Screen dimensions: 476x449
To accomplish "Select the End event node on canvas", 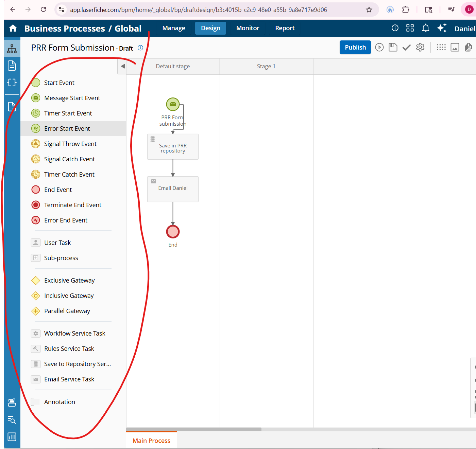I will pyautogui.click(x=173, y=232).
